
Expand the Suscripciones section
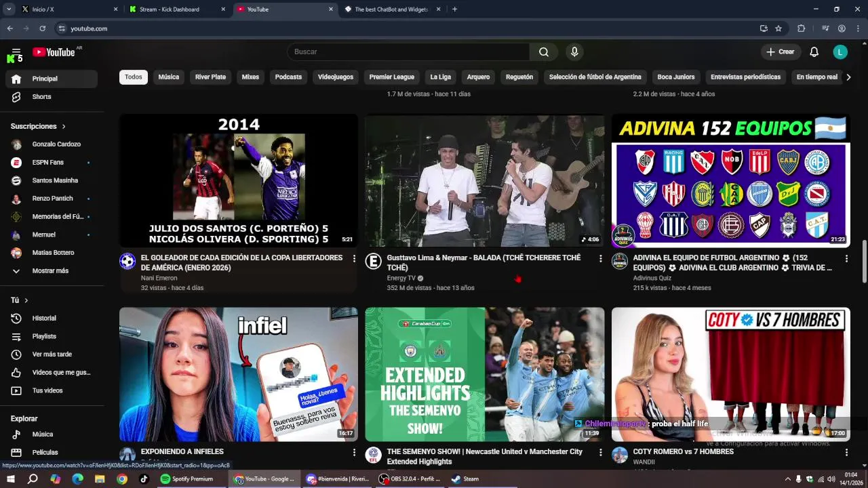39,127
